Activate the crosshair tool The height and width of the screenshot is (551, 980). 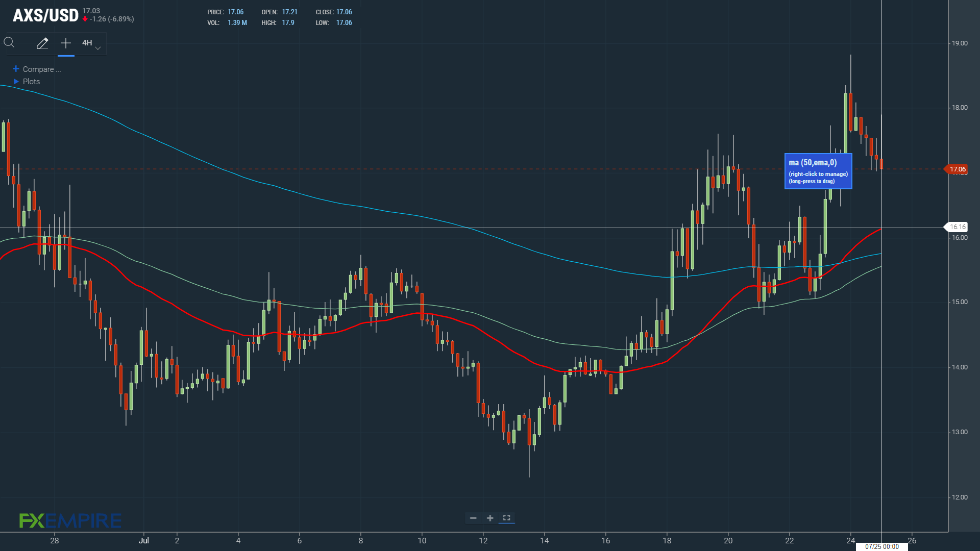[x=66, y=43]
